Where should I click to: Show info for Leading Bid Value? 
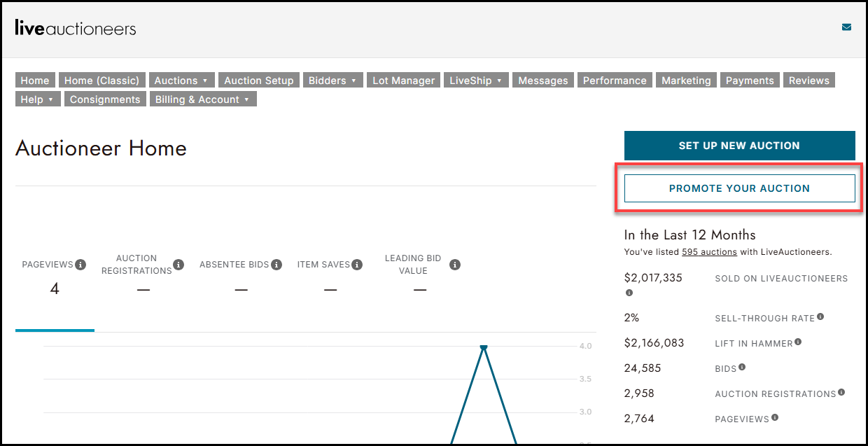click(455, 265)
